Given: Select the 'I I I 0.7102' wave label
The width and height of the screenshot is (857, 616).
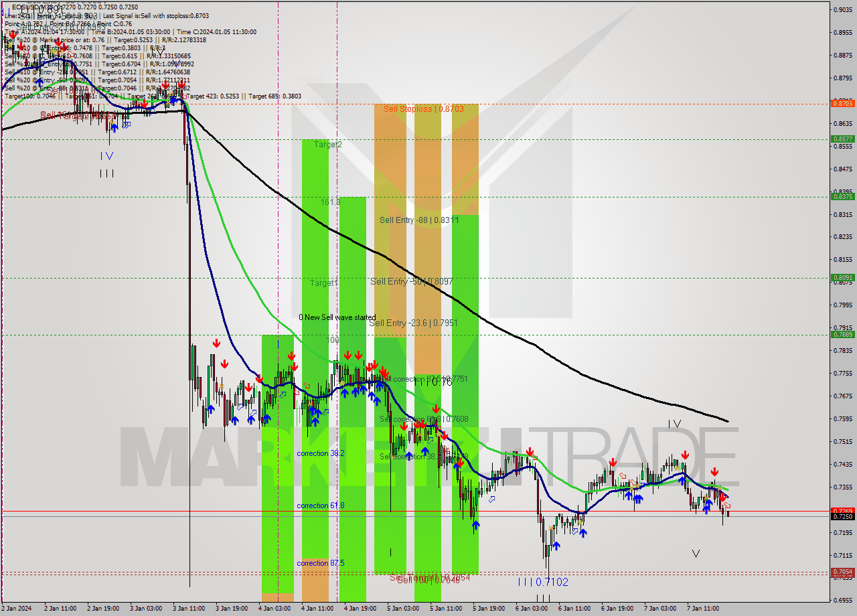Looking at the screenshot, I should pyautogui.click(x=543, y=583).
